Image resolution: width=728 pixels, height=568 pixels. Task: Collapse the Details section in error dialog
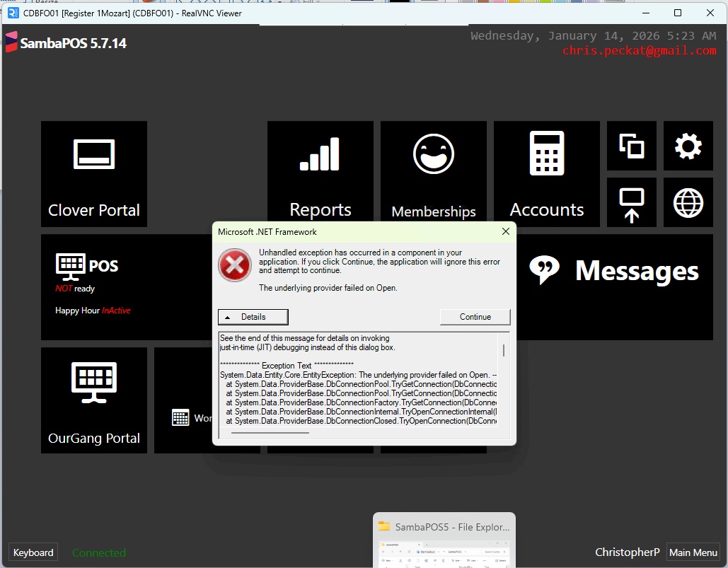pos(253,317)
